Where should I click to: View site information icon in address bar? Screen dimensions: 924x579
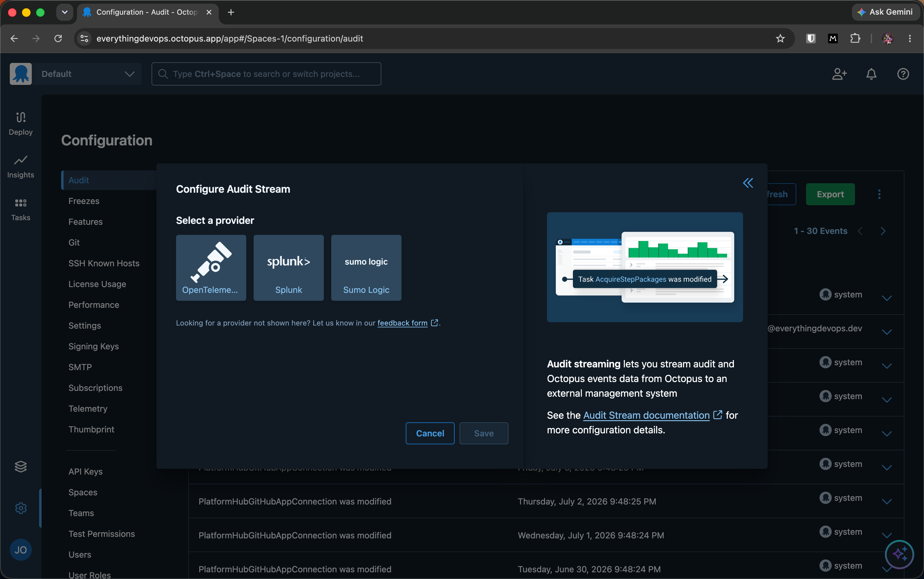click(x=84, y=38)
